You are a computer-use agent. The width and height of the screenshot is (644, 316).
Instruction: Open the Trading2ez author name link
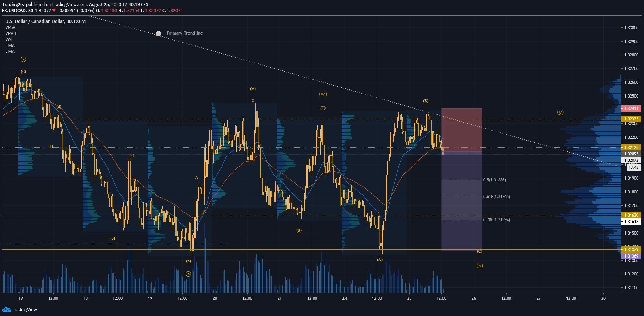(13, 5)
